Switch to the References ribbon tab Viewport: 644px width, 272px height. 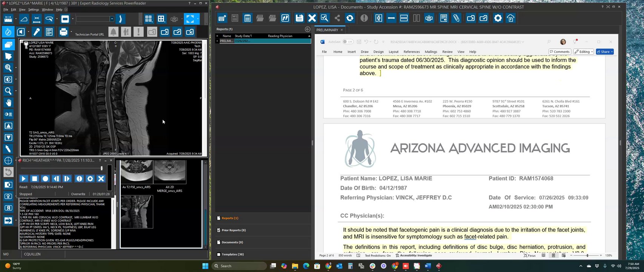[411, 52]
